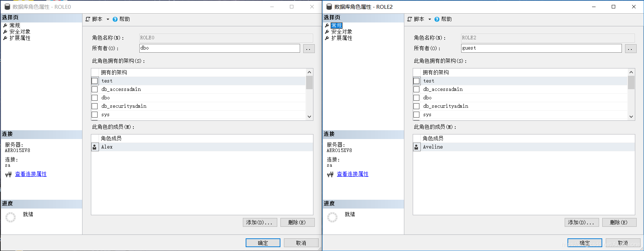The image size is (644, 251).
Task: Click schema scrollbar thumb in ROLE0 window
Action: (x=309, y=82)
